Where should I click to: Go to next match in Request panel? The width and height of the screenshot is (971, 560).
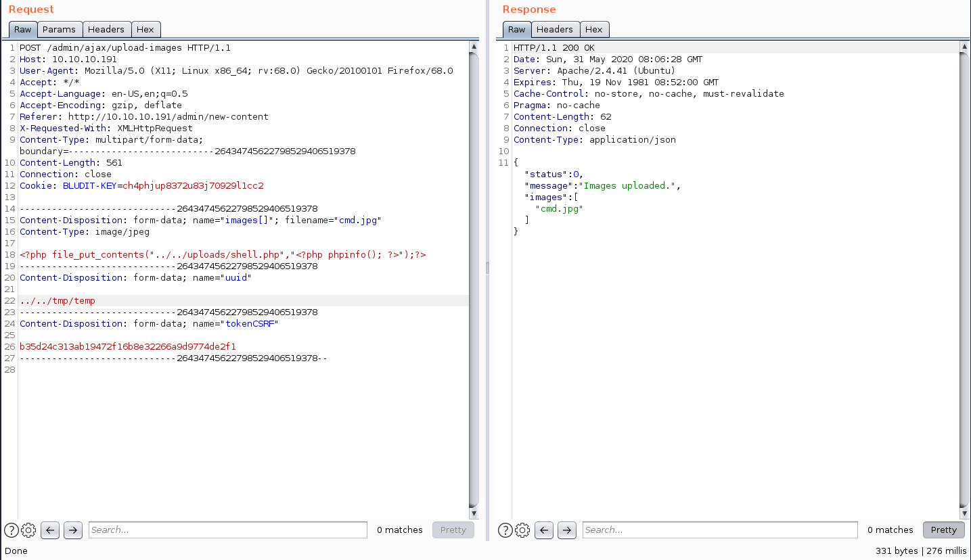pyautogui.click(x=73, y=530)
